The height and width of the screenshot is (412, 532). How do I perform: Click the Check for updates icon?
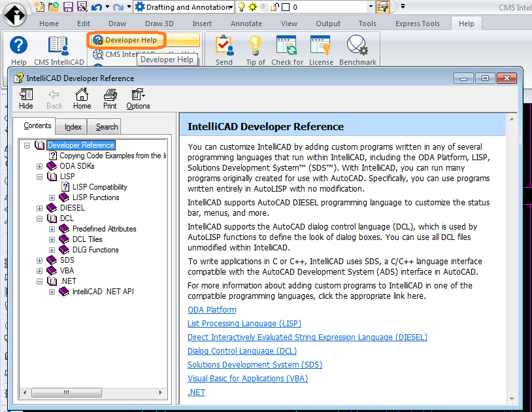[287, 45]
